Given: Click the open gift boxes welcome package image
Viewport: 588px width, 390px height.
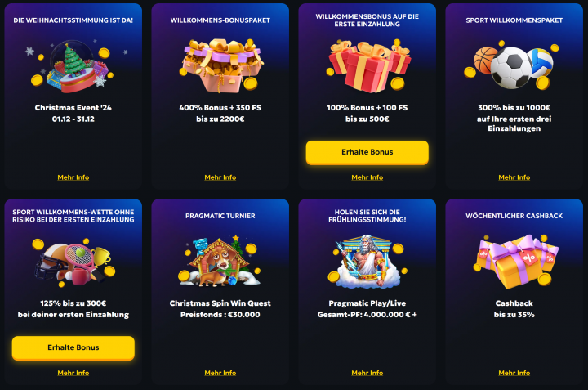Looking at the screenshot, I should point(220,65).
